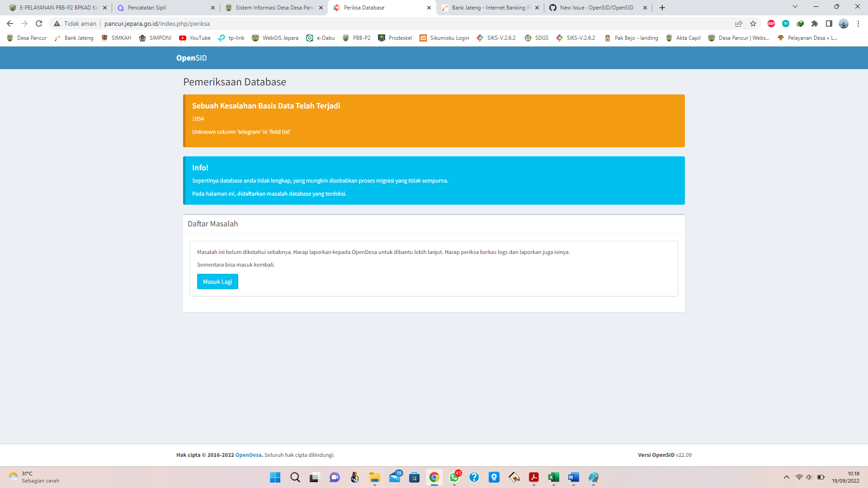Open the OpenDesa footer link

click(248, 455)
